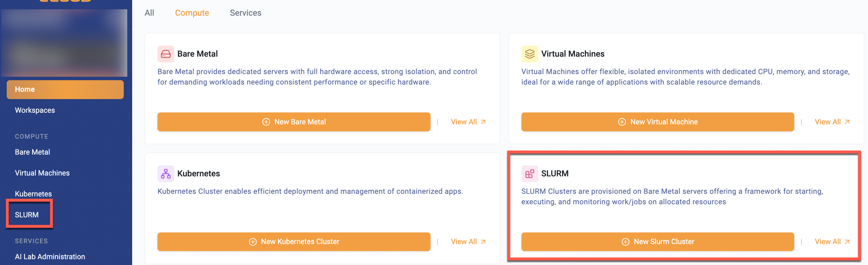Screen dimensions: 868x265
Task: Create a New Bare Metal server
Action: click(293, 122)
